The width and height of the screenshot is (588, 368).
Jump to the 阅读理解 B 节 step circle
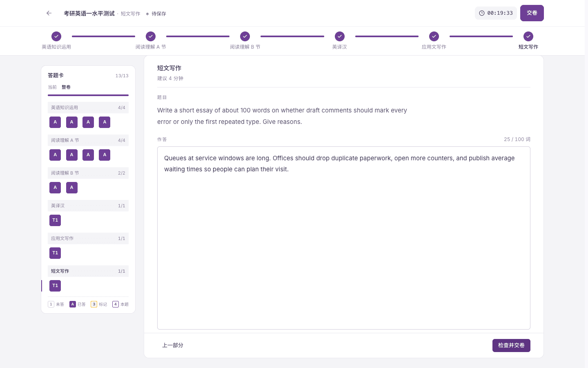(x=245, y=36)
